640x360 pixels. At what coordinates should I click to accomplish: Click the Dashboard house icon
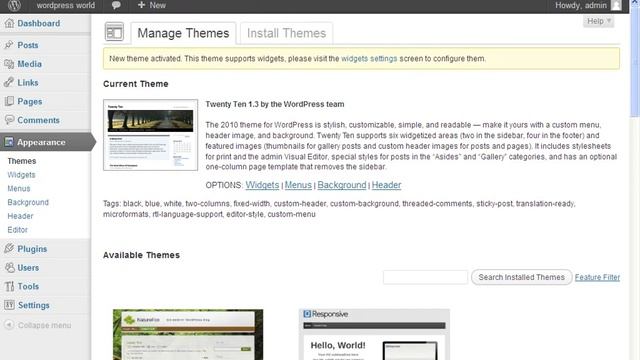[9, 23]
